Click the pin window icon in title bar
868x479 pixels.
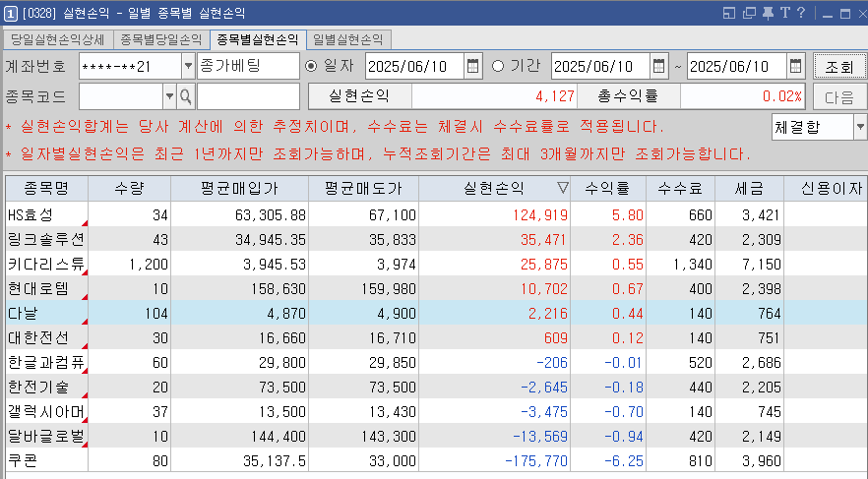[768, 13]
